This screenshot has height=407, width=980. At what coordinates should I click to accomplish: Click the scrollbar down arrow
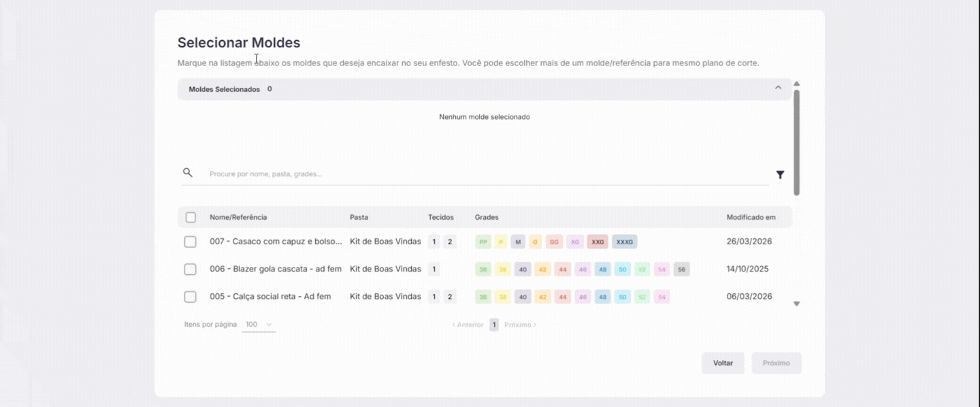pyautogui.click(x=796, y=304)
